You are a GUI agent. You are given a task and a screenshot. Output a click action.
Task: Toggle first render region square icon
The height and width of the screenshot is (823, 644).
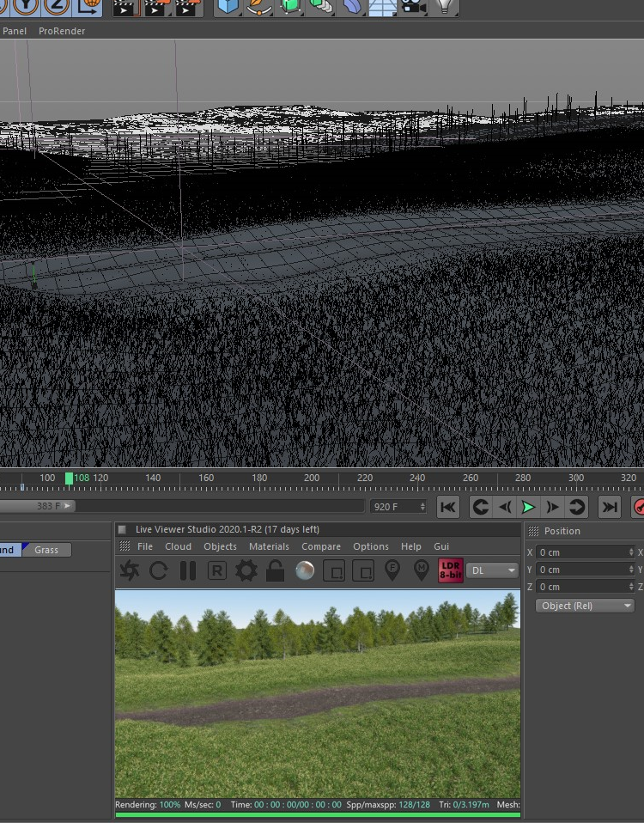(334, 570)
